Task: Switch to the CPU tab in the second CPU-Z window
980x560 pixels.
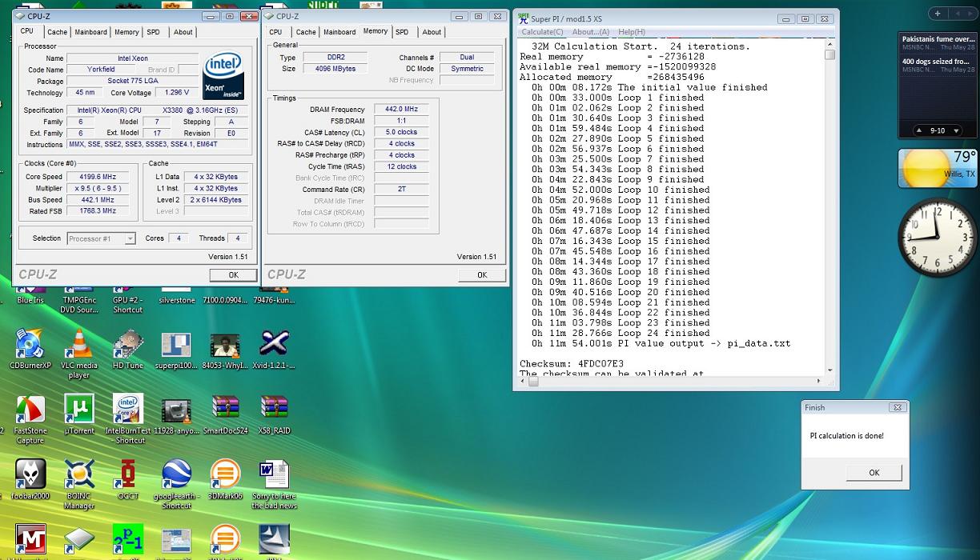Action: pos(275,32)
